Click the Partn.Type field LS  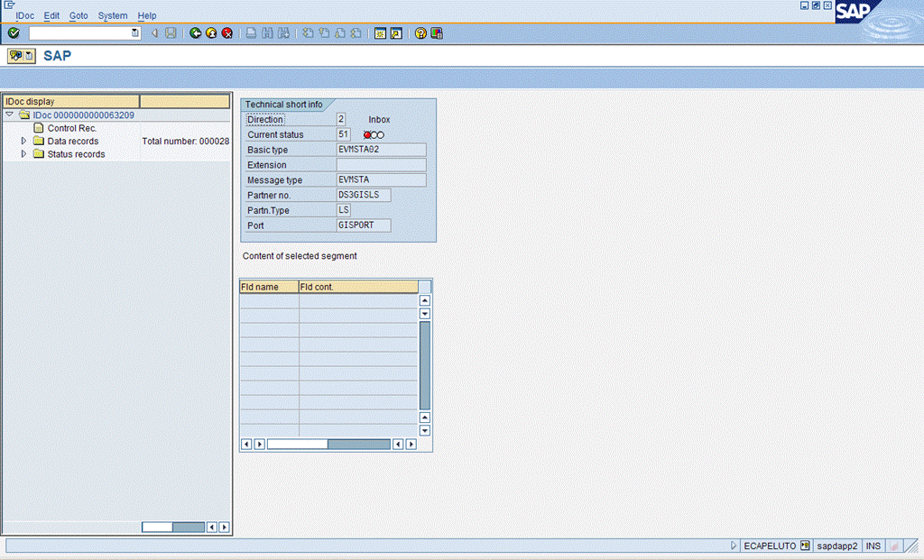coord(344,210)
